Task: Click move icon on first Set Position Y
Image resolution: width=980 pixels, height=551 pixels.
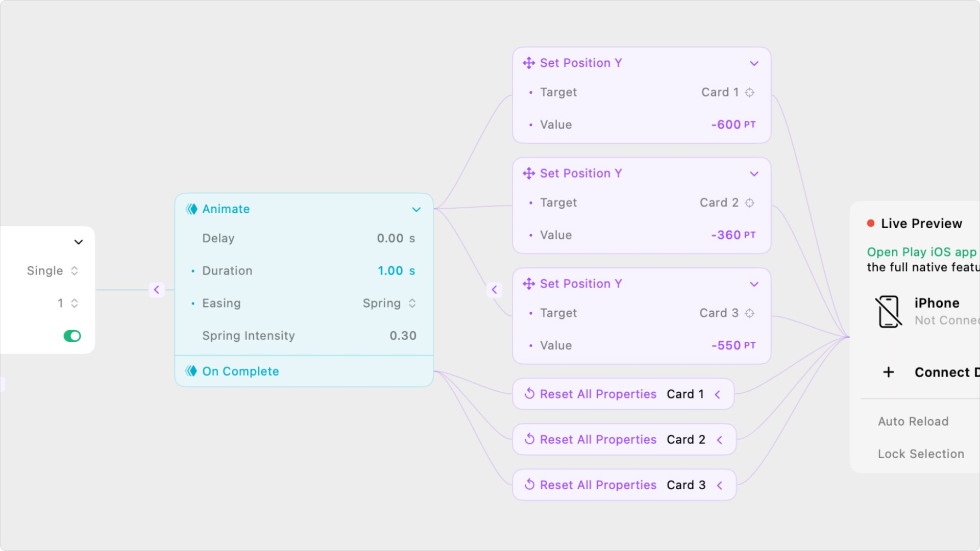Action: [529, 63]
